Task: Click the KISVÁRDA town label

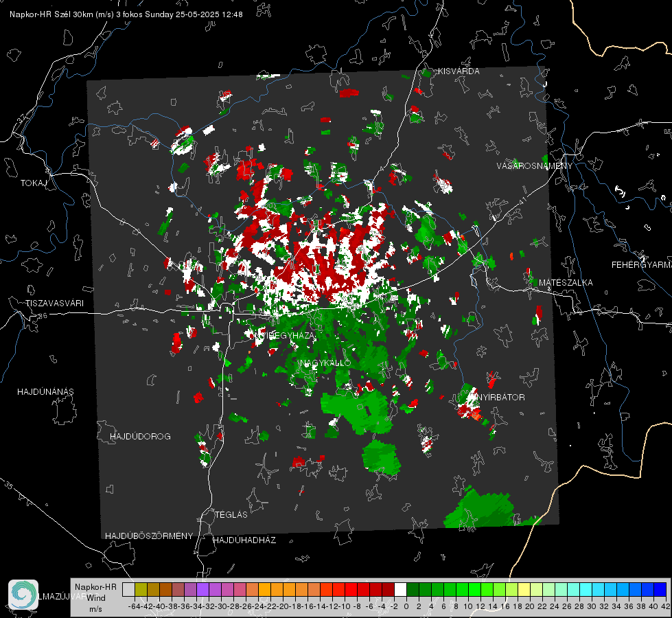Action: click(x=459, y=71)
